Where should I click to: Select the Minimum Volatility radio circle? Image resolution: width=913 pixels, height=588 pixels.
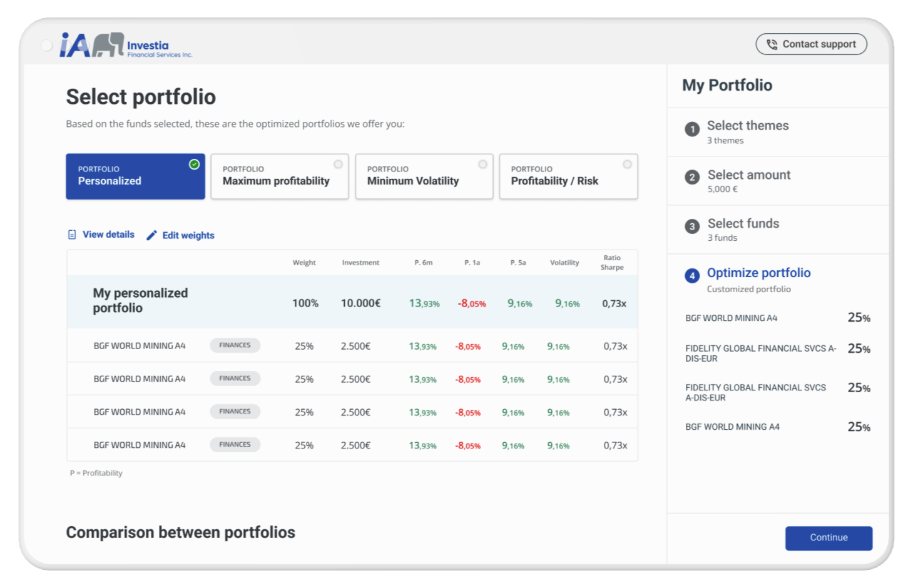click(x=482, y=164)
